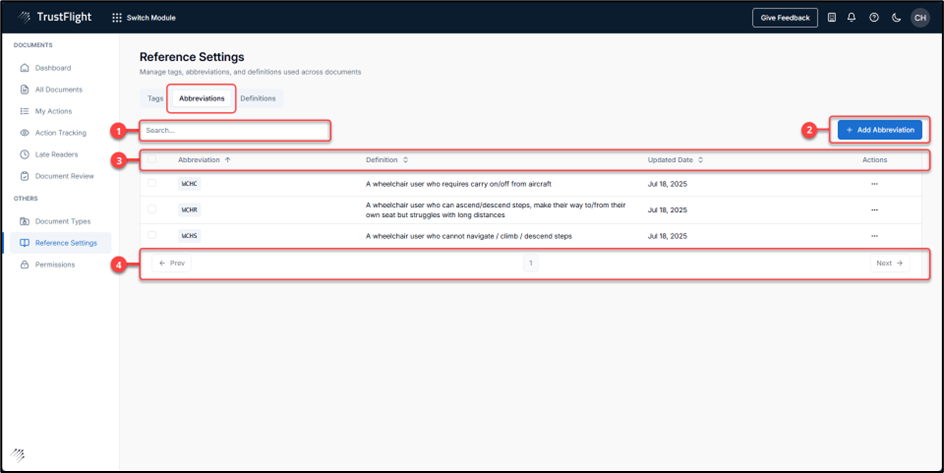Check the select-all header checkbox
The width and height of the screenshot is (944, 473).
click(152, 160)
